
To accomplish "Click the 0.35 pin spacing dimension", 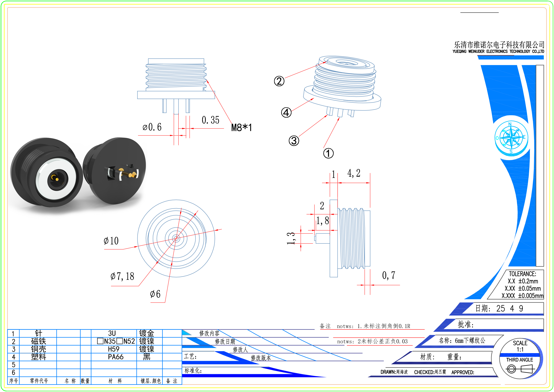I will coord(210,120).
